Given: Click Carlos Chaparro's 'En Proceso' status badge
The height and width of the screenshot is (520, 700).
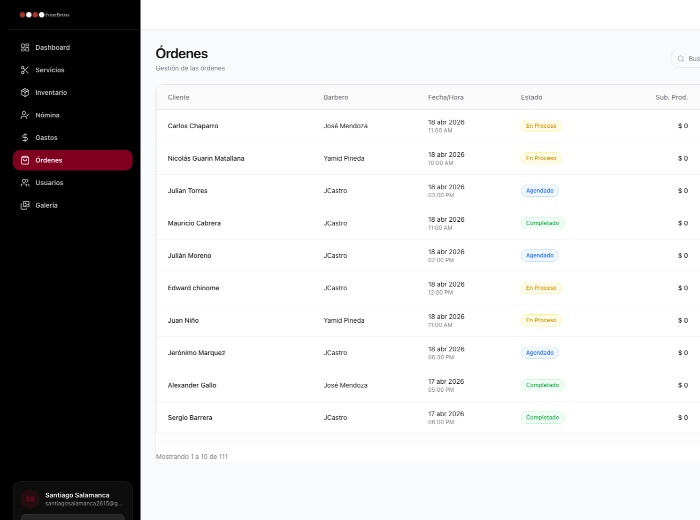Looking at the screenshot, I should (541, 126).
